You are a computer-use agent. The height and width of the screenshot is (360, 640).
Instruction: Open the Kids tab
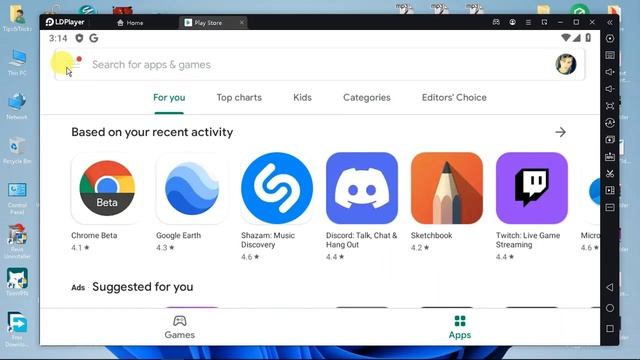click(x=302, y=98)
